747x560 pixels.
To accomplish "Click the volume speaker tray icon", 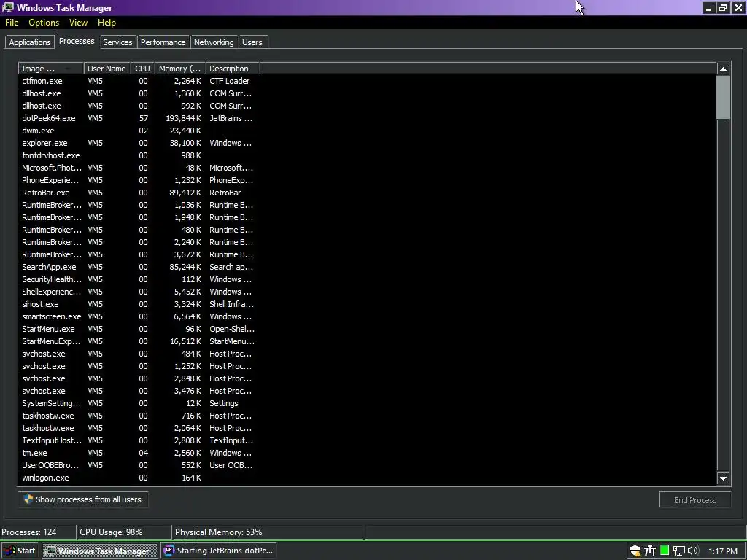I will point(693,551).
